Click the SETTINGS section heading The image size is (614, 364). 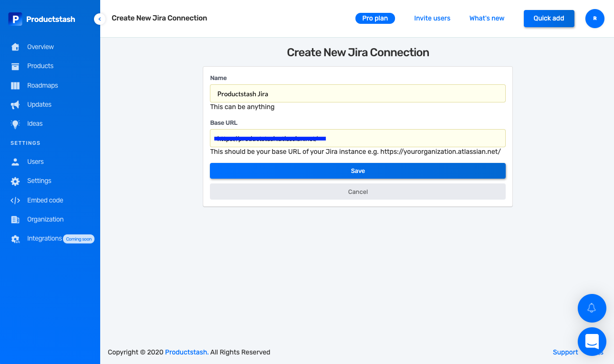25,143
